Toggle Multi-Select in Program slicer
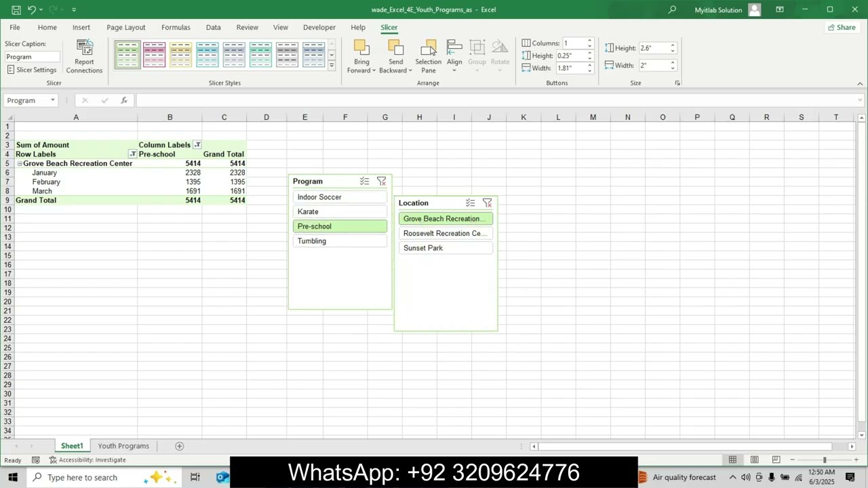868x488 pixels. coord(364,181)
